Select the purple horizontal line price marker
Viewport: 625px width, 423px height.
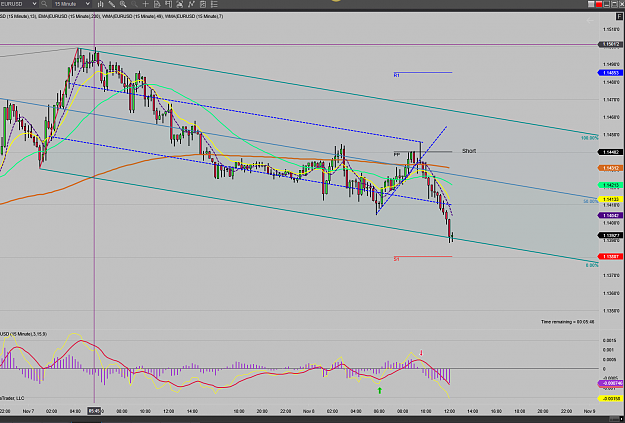610,44
